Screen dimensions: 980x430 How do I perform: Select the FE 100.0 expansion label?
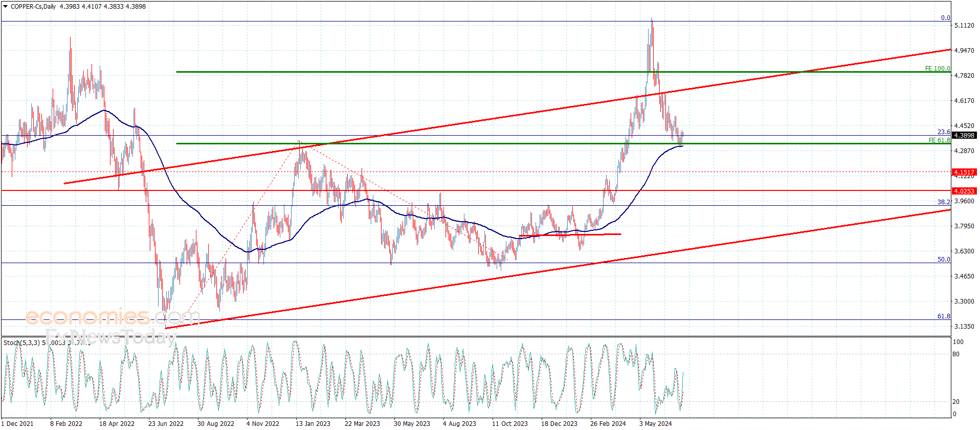click(x=938, y=69)
